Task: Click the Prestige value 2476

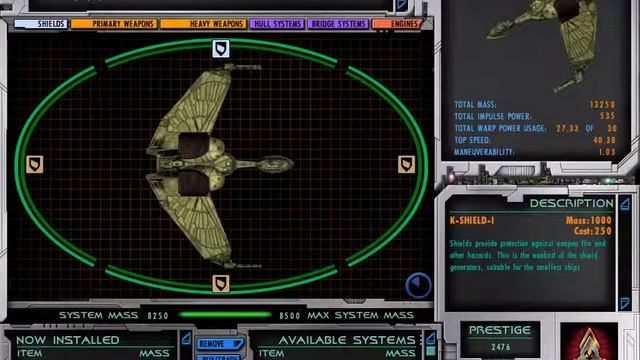Action: (500, 347)
